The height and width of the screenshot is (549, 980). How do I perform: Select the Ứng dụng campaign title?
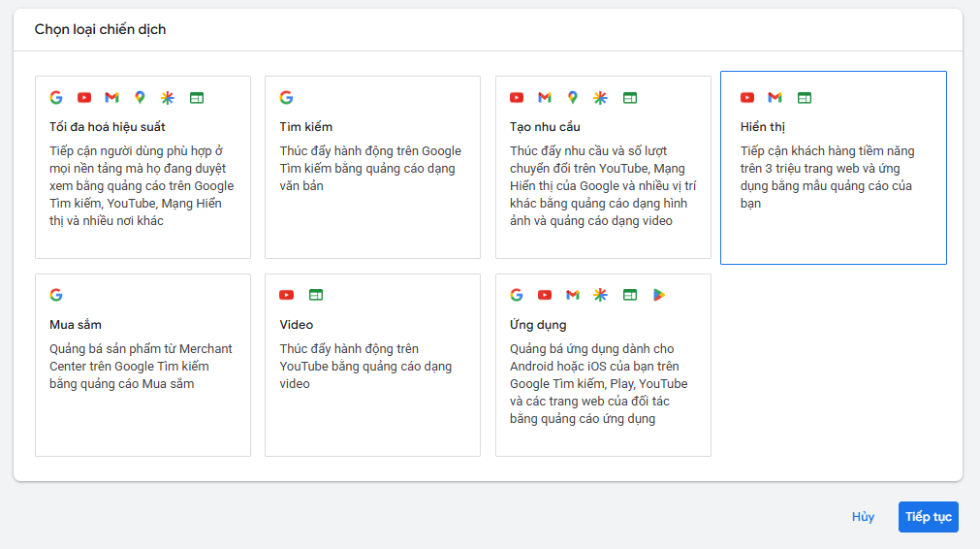click(x=538, y=325)
